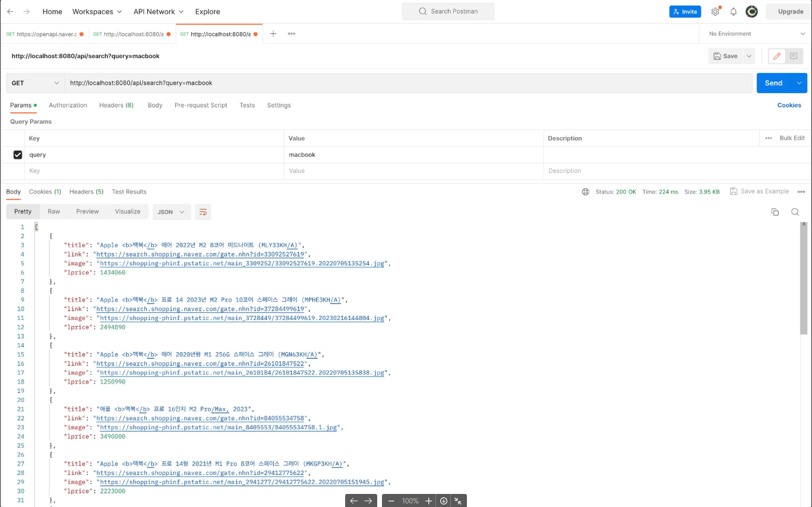Viewport: 812px width, 507px height.
Task: Open Explore in top navigation
Action: (207, 11)
